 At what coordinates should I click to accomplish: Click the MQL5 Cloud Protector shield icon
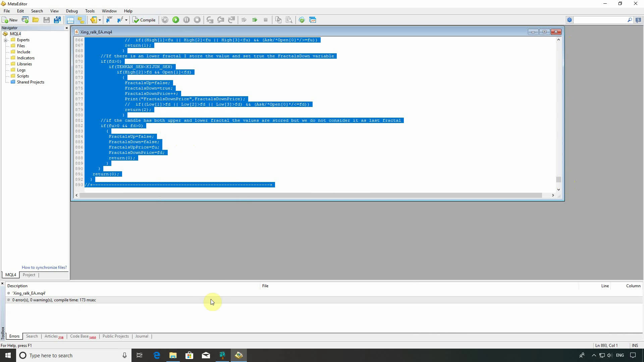tap(302, 20)
